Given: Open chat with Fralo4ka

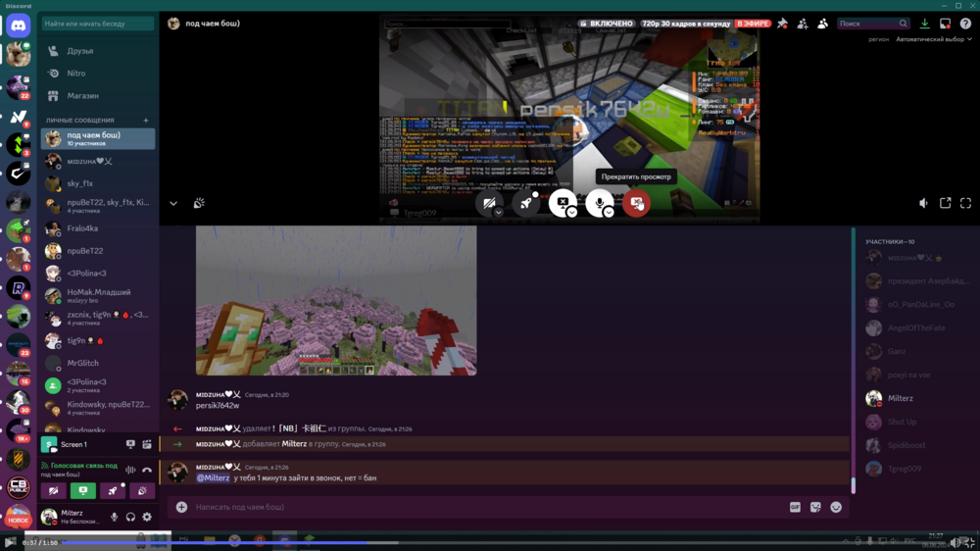Looking at the screenshot, I should 98,228.
